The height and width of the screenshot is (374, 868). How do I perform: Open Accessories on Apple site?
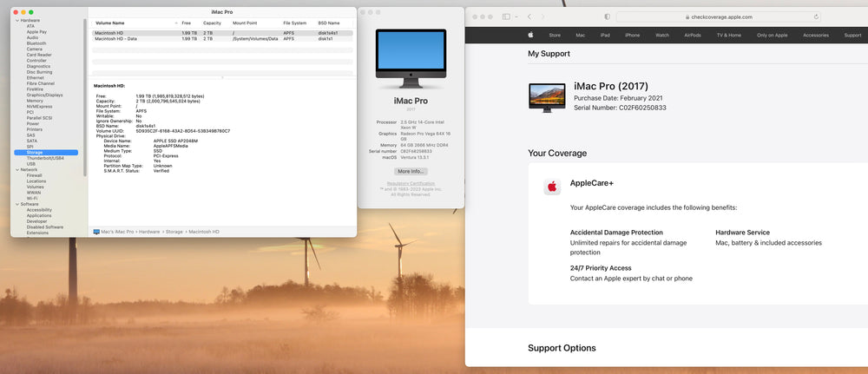tap(816, 35)
